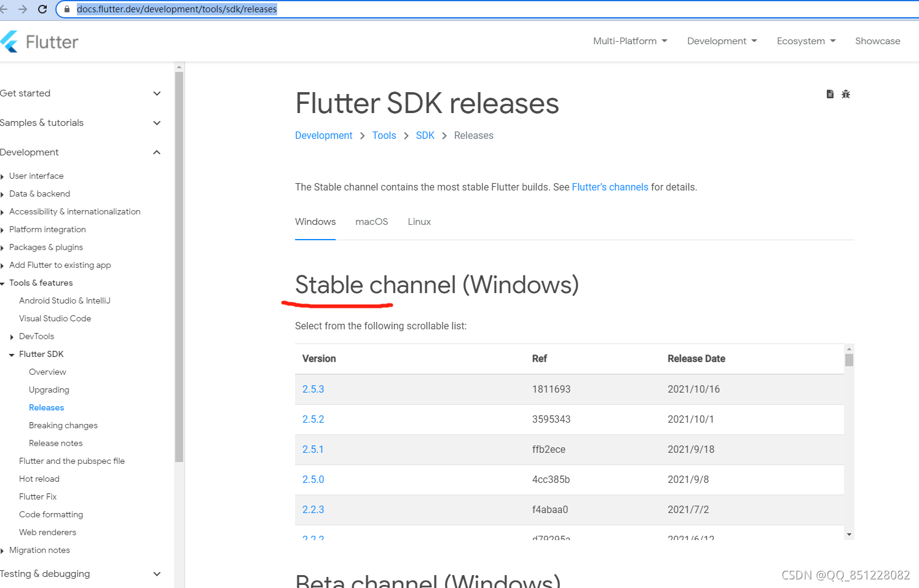Open the Multi-Platform dropdown menu
The width and height of the screenshot is (919, 588).
click(x=630, y=41)
